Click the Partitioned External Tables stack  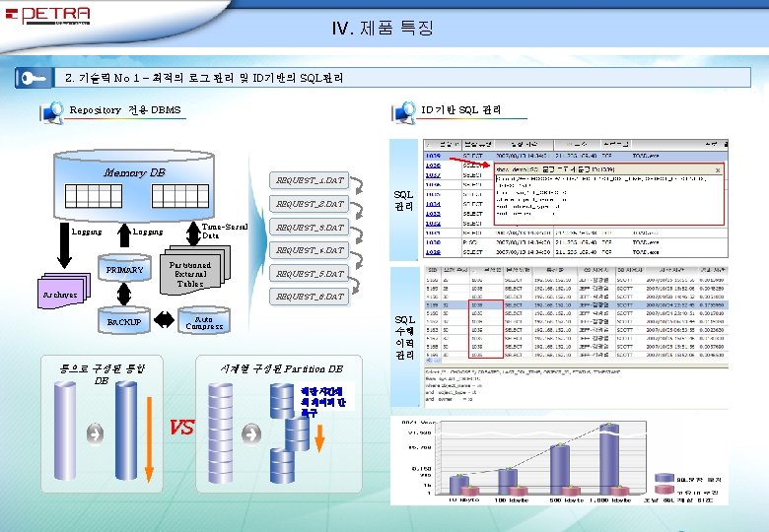pos(194,270)
